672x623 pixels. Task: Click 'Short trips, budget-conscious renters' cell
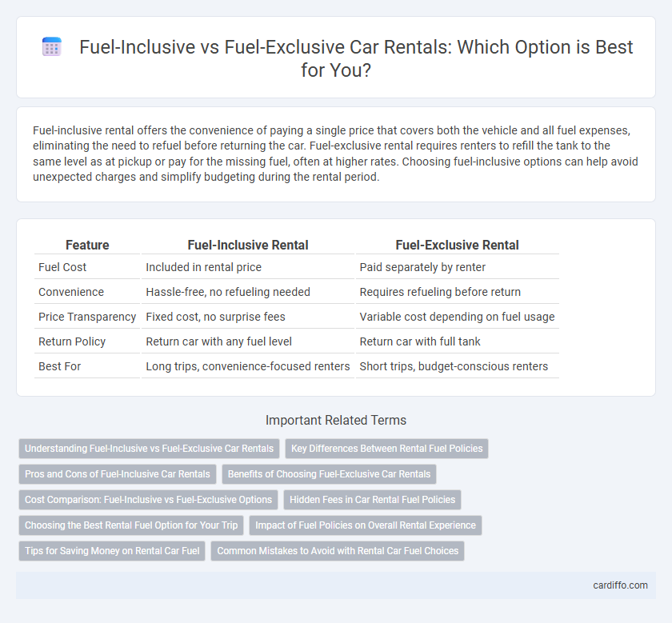click(457, 366)
